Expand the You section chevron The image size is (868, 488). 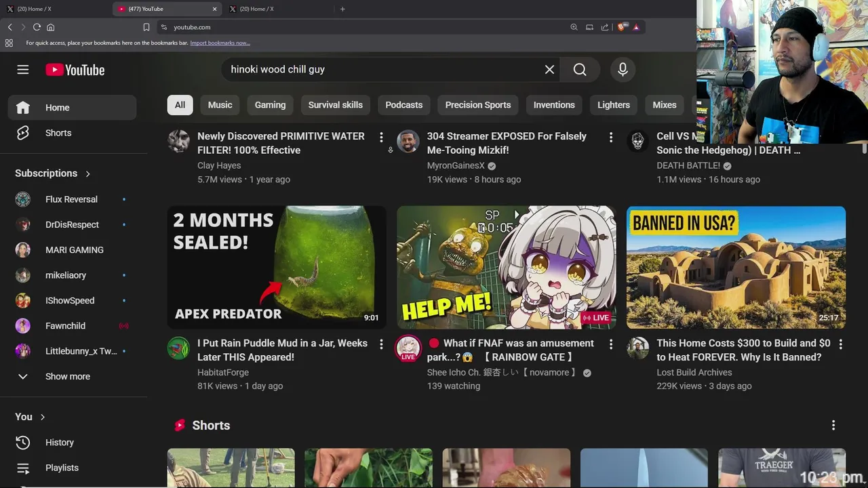[x=42, y=418]
